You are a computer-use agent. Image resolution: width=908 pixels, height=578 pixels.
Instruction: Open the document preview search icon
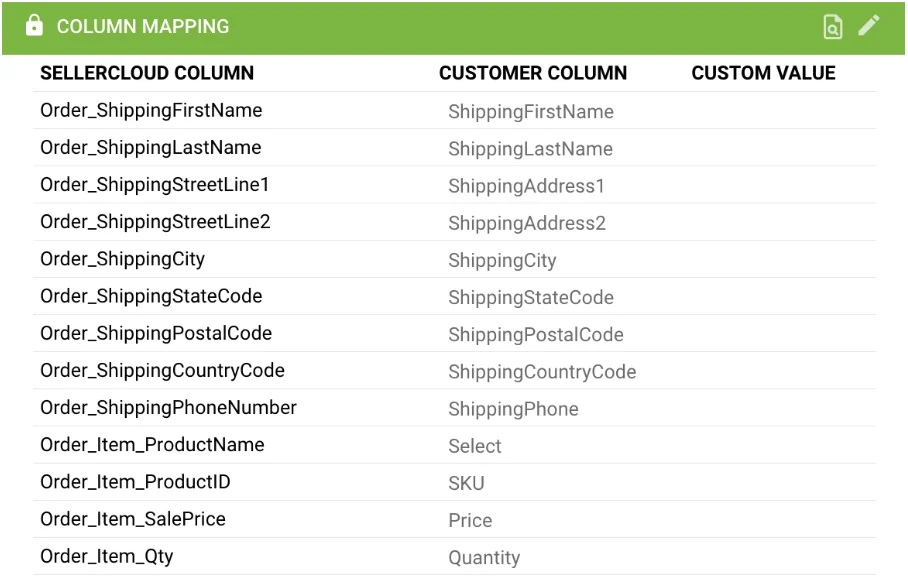pos(833,27)
